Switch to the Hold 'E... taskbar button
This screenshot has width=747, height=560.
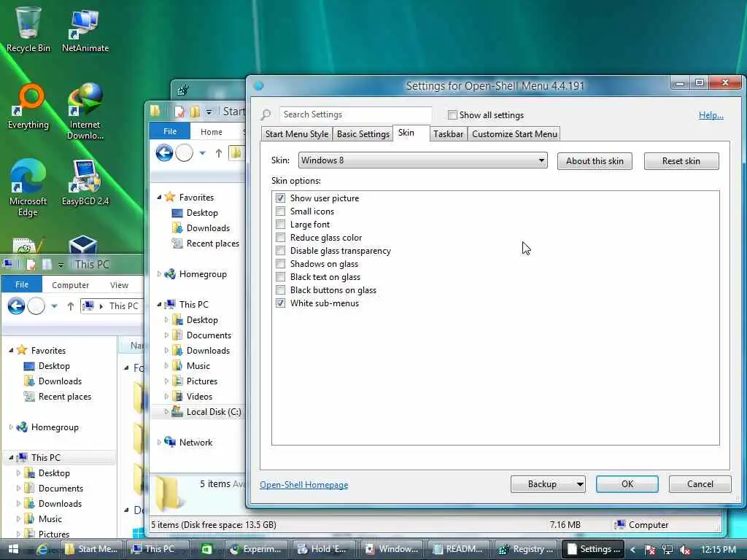pyautogui.click(x=323, y=549)
